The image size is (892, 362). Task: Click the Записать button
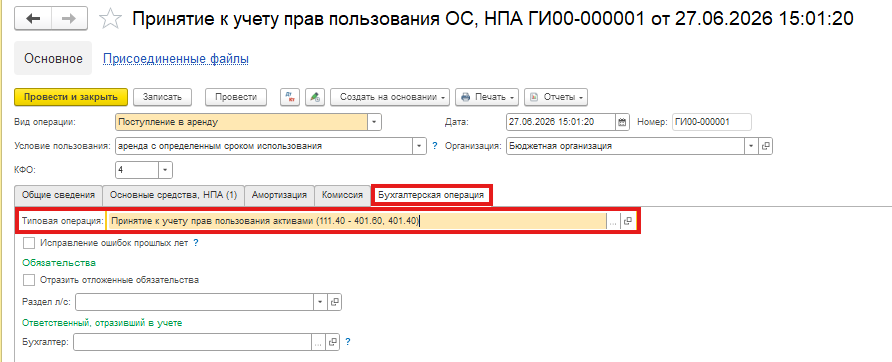click(162, 97)
